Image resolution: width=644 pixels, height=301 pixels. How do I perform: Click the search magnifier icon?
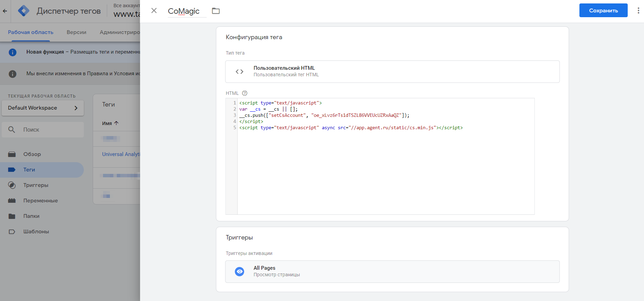[12, 130]
